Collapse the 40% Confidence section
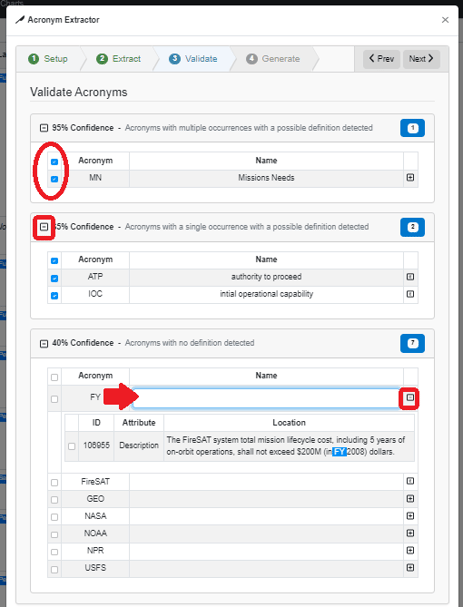The height and width of the screenshot is (607, 463). coord(44,343)
